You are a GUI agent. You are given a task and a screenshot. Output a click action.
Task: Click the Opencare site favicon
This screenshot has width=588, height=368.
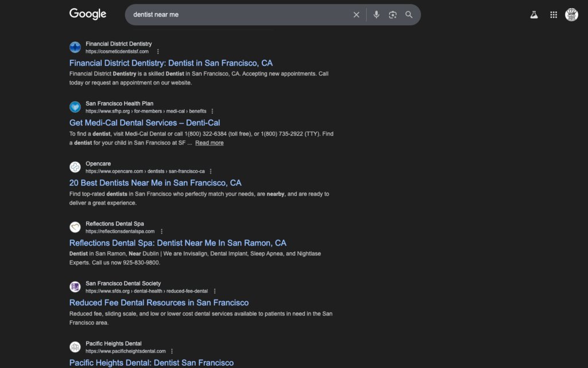coord(75,167)
